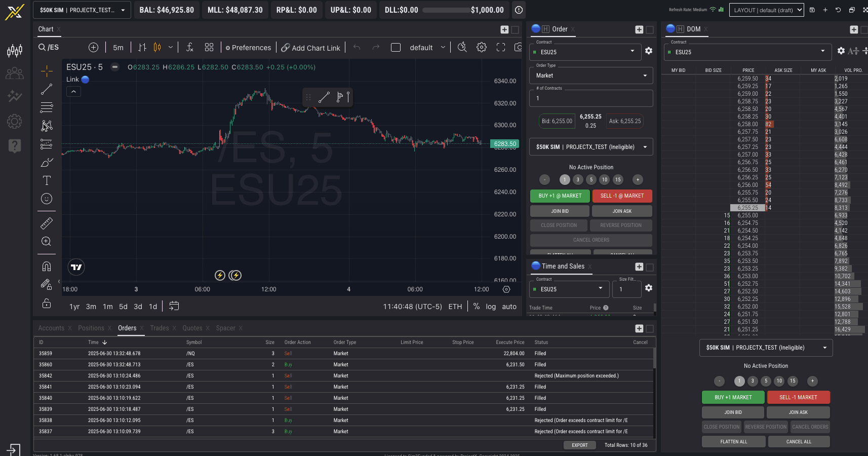868x456 pixels.
Task: Open chart settings gear in the chart toolbar
Action: (x=481, y=47)
